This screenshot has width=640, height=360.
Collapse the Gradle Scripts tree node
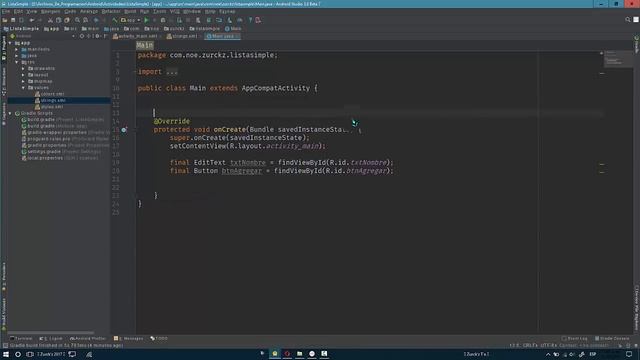coord(10,113)
